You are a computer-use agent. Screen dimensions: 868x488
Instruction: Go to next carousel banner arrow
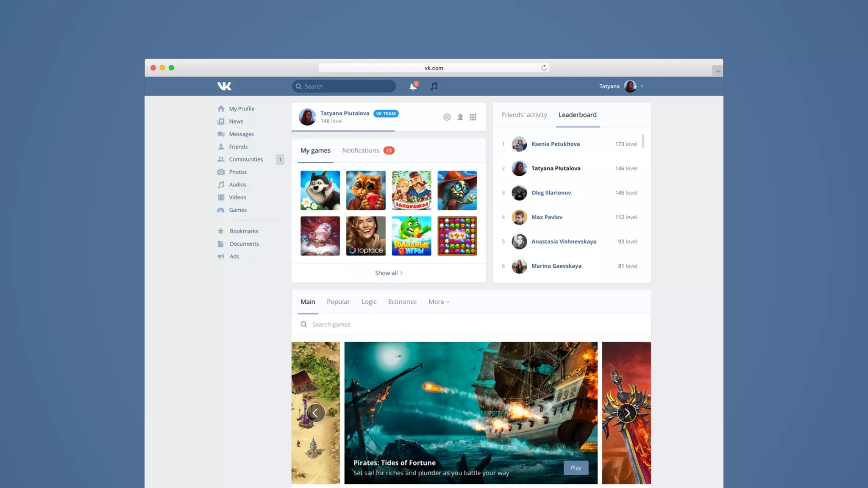tap(626, 413)
